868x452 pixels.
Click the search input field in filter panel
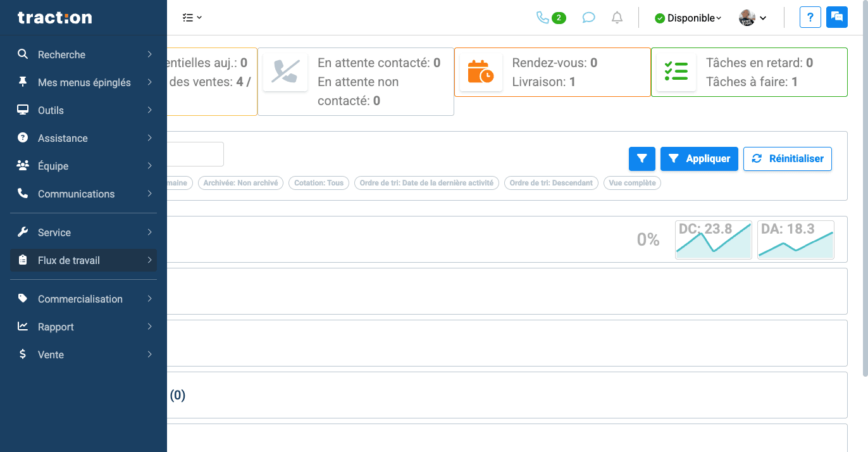(195, 154)
